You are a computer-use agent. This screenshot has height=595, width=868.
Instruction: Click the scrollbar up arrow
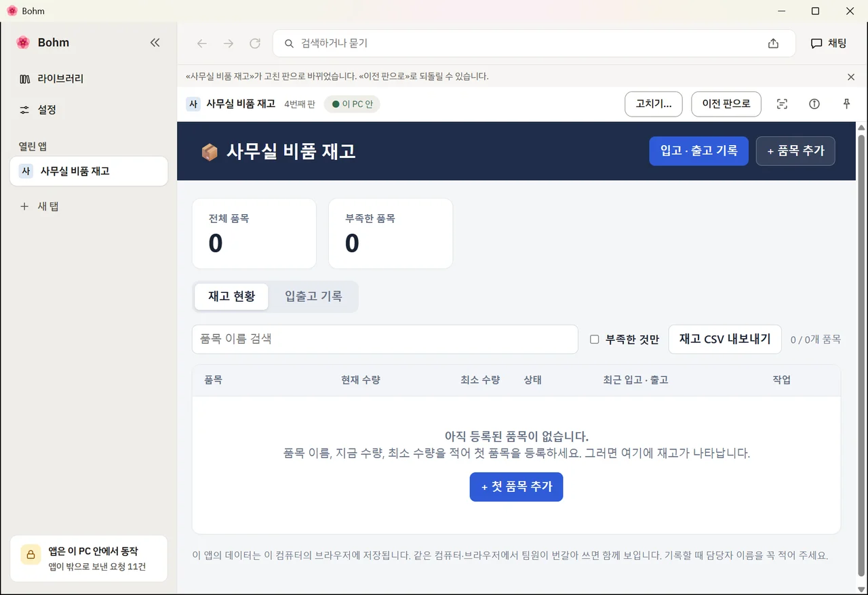pos(862,127)
